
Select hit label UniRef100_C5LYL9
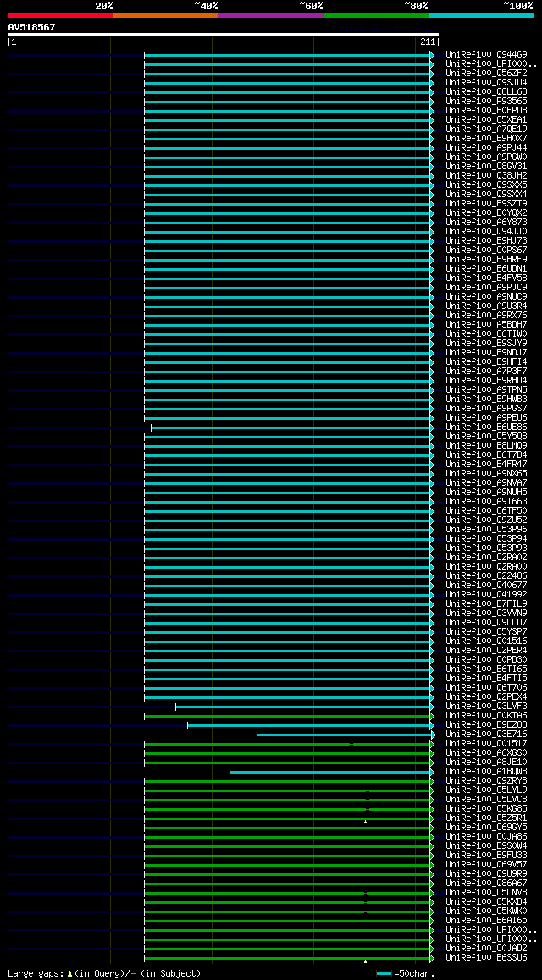pos(486,790)
